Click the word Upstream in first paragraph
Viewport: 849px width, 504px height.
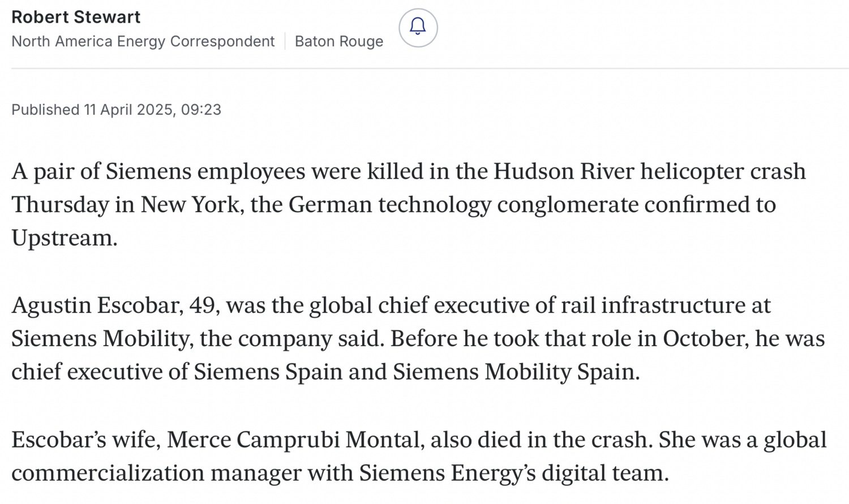pyautogui.click(x=63, y=238)
